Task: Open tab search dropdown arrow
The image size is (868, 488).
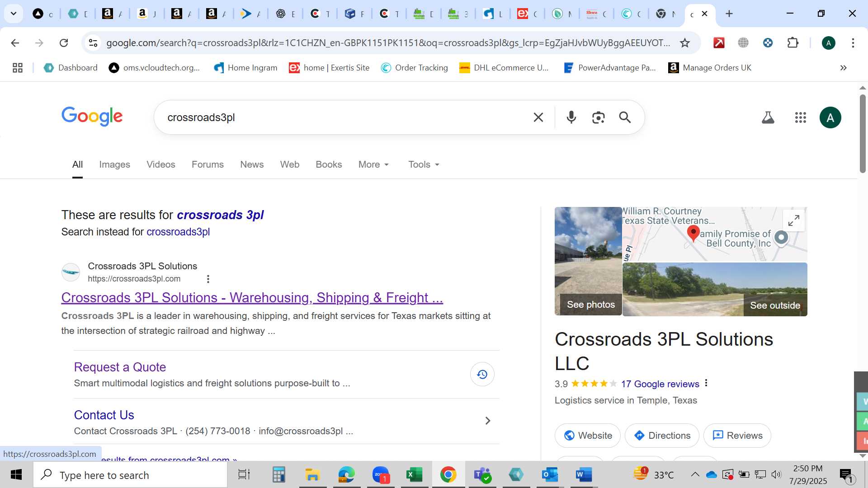Action: tap(14, 14)
